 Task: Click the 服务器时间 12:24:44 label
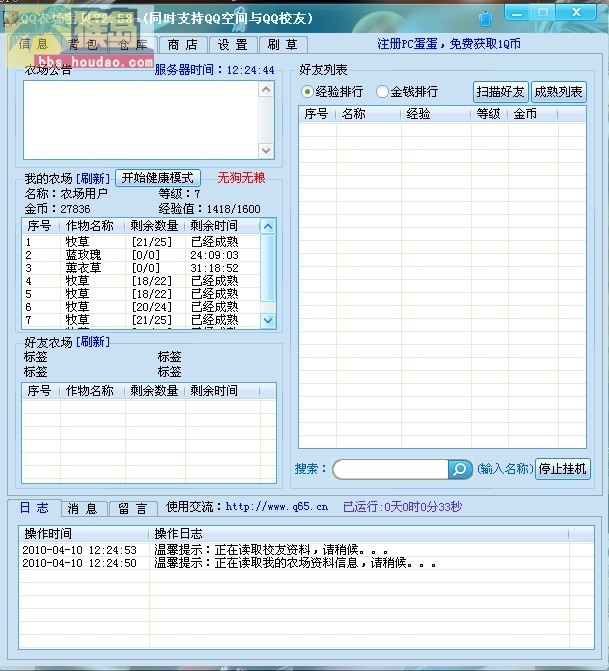214,70
